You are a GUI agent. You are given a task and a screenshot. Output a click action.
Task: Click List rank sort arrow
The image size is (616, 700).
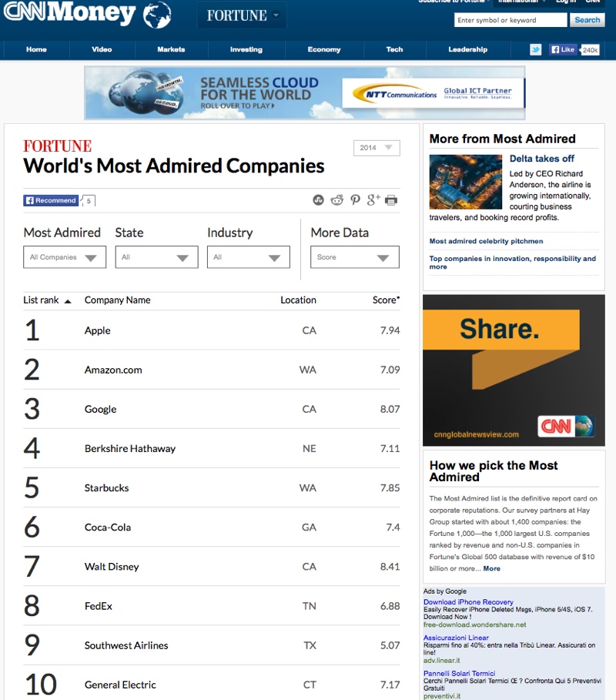click(68, 301)
